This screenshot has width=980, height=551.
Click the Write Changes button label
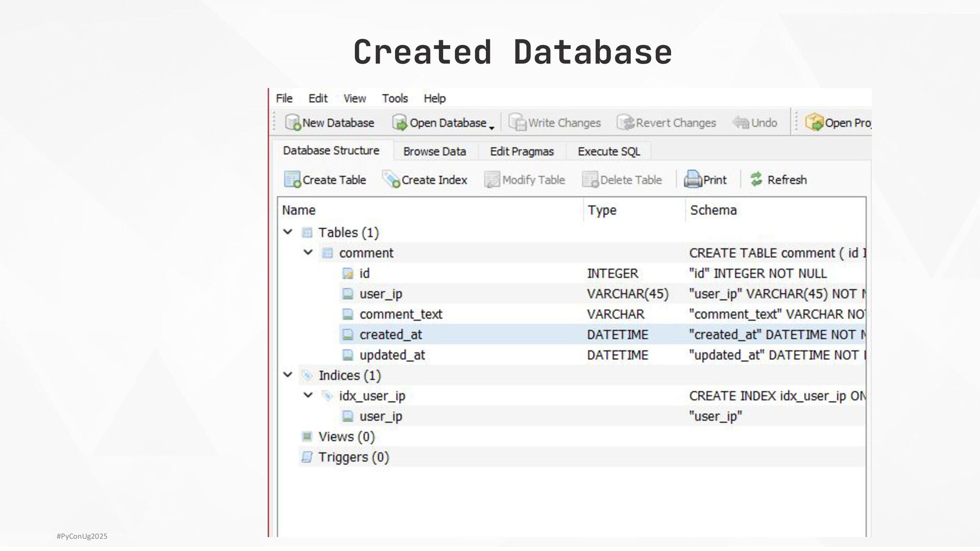point(565,123)
